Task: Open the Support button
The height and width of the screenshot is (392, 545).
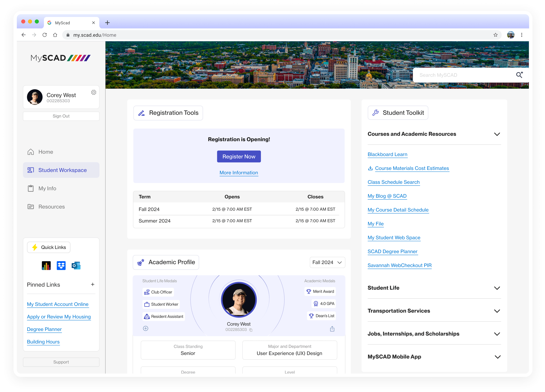Action: pyautogui.click(x=61, y=362)
